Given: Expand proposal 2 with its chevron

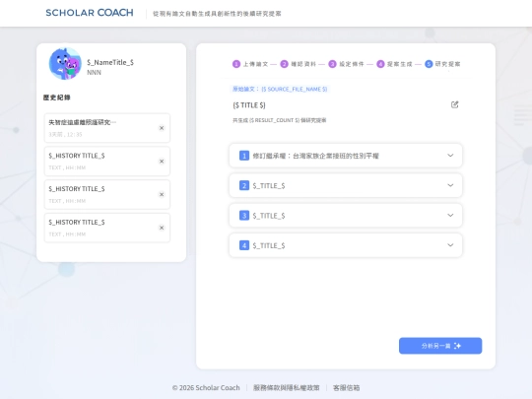Looking at the screenshot, I should pos(450,185).
